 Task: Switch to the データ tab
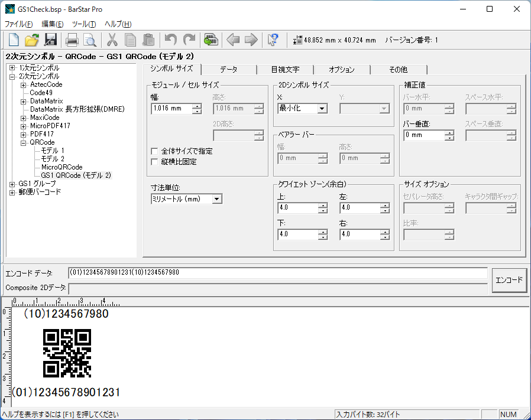228,69
